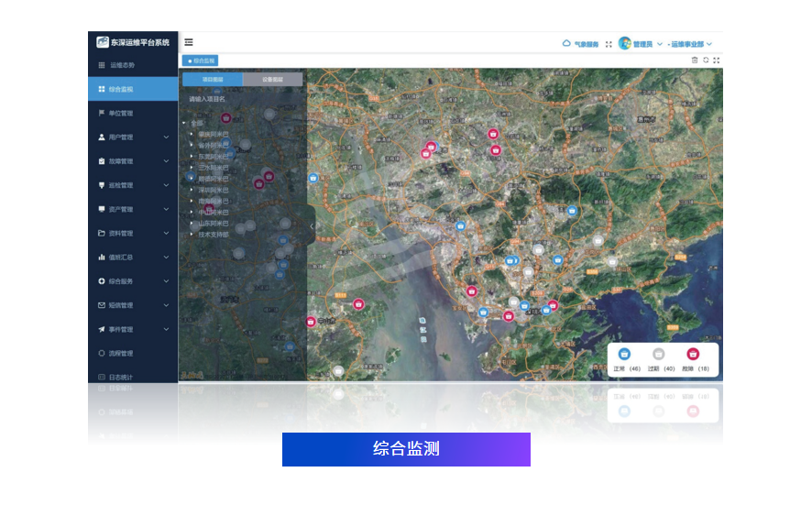Collapse the 全部 tree root node
This screenshot has width=812, height=516.
184,123
